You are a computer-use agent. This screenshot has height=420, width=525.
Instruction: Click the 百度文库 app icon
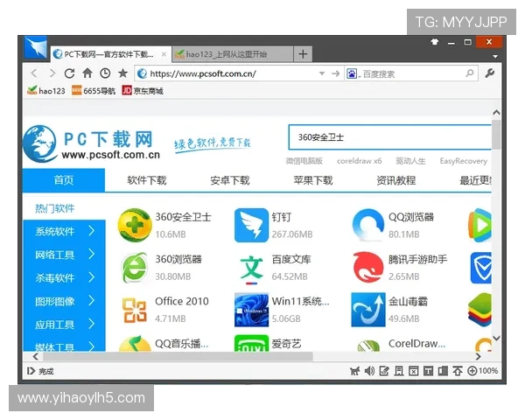click(251, 269)
